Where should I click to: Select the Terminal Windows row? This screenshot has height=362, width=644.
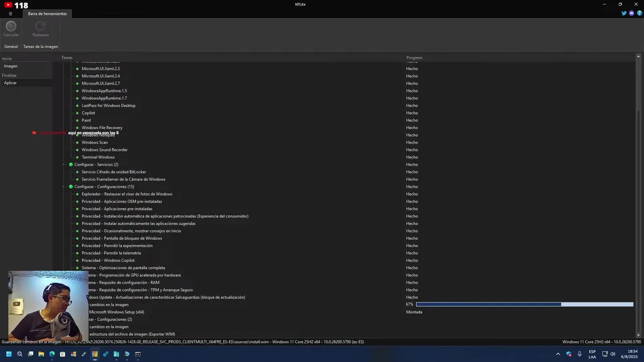point(98,157)
